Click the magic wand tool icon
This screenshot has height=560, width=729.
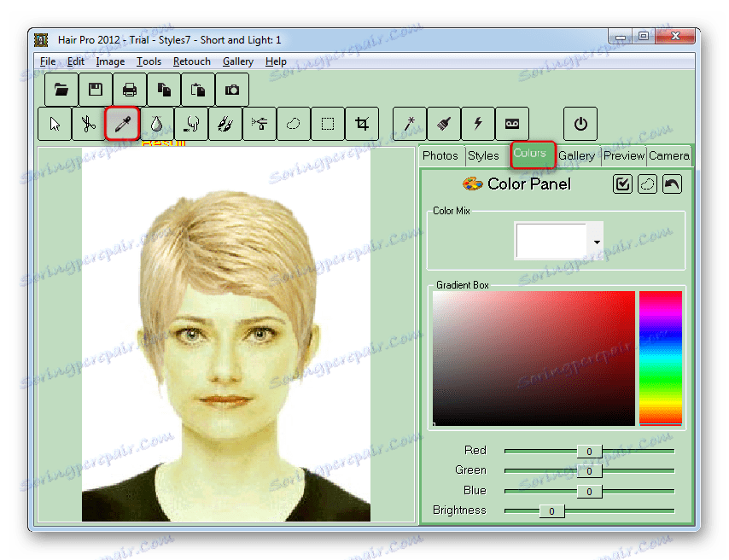click(x=410, y=124)
